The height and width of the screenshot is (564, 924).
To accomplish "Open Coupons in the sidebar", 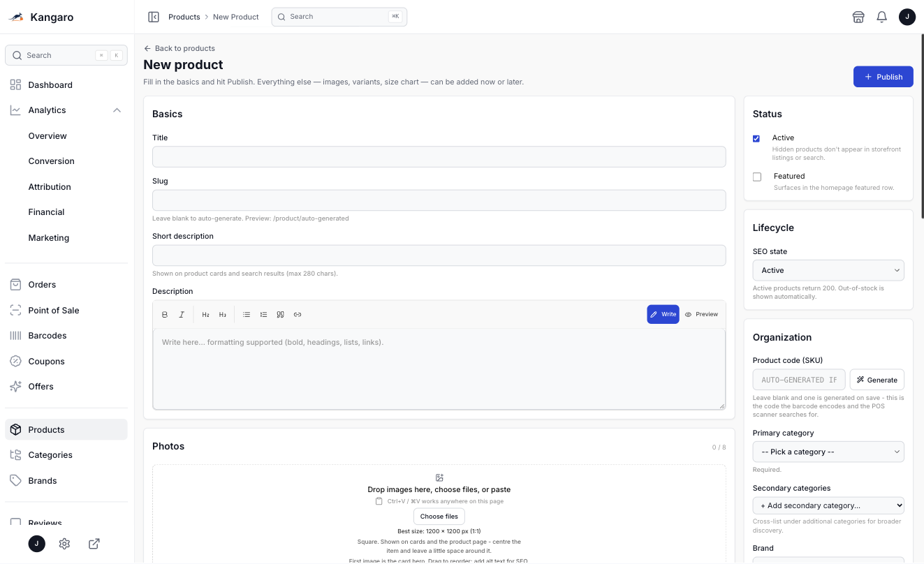I will (66, 362).
